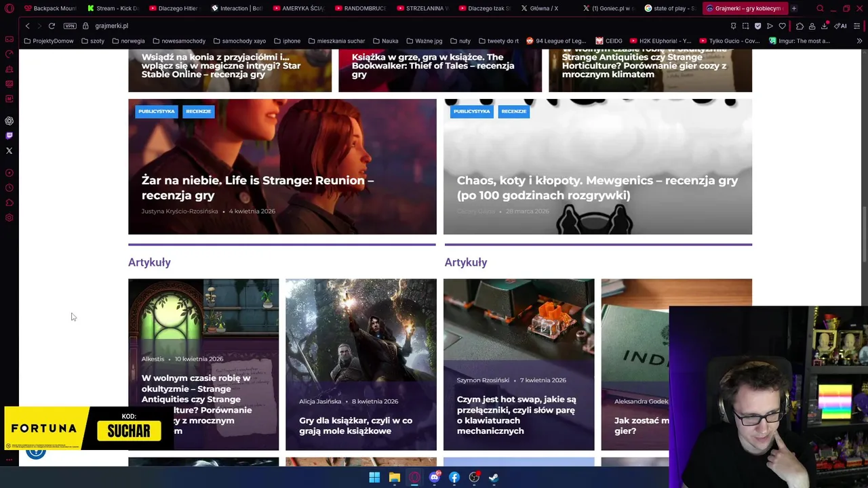Open the extensions cube icon

tap(800, 26)
